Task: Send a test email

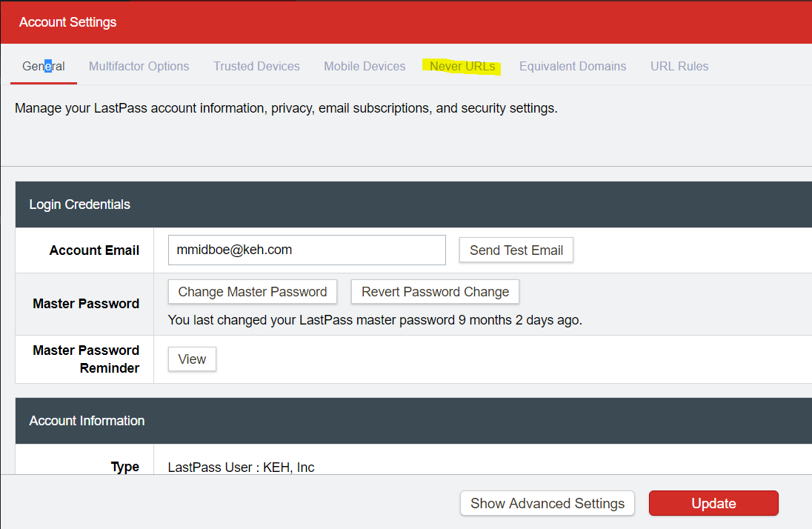Action: tap(516, 250)
